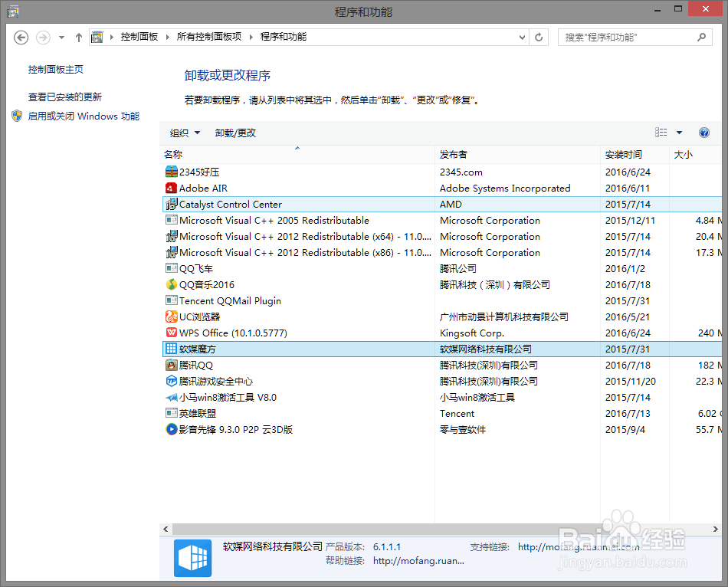Click the scroll left arrow
Viewport: 728px width, 587px height.
tap(166, 529)
